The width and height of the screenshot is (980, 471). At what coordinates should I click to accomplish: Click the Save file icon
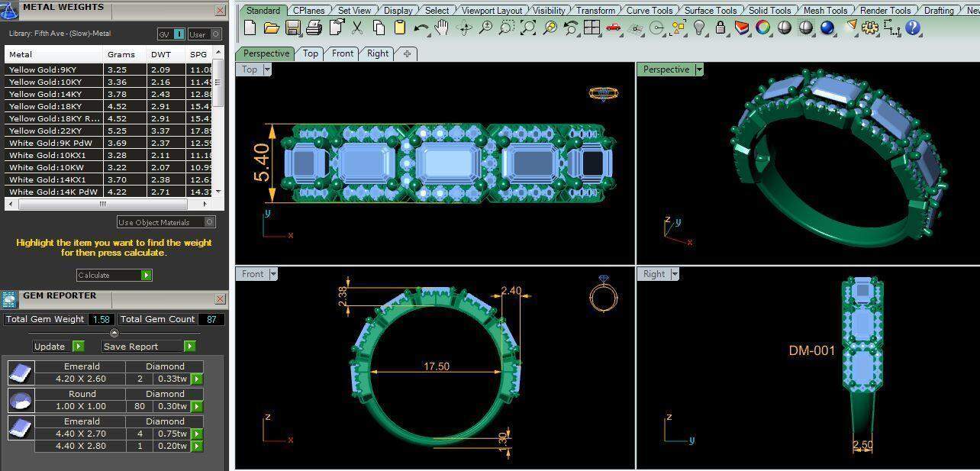(292, 28)
